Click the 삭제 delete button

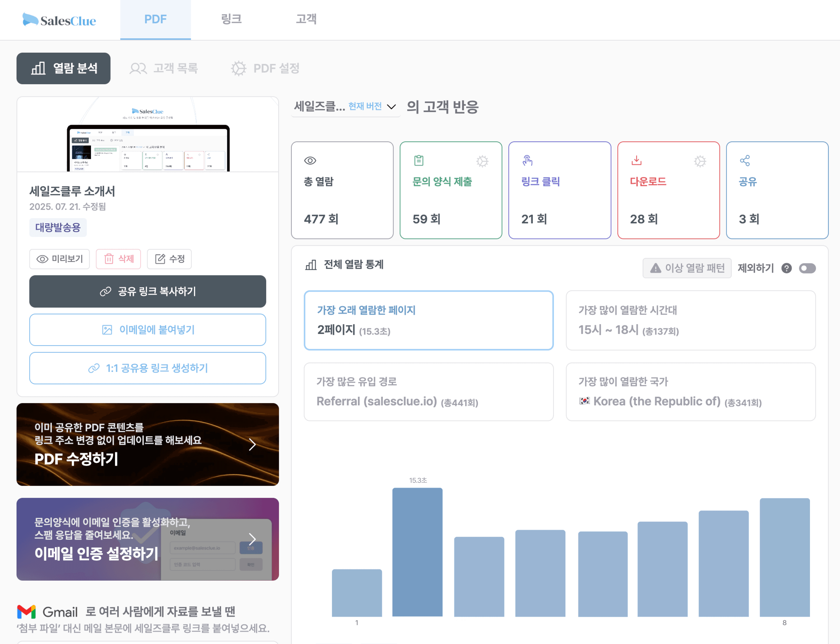(119, 259)
